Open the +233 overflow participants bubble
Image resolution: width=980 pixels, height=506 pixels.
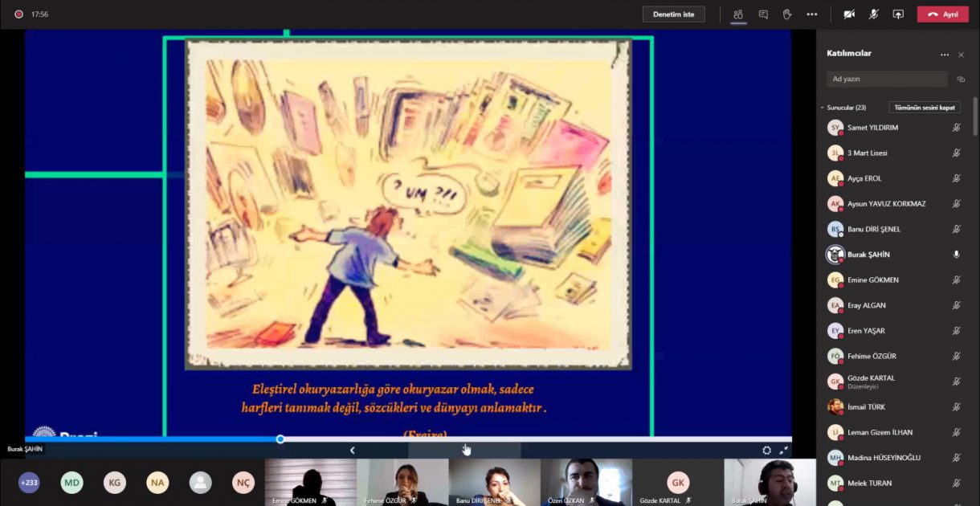[29, 483]
